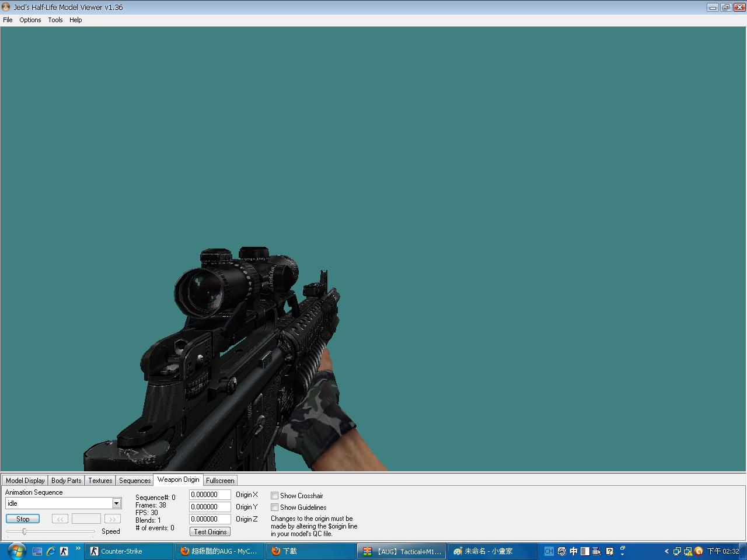Toggle the half/full-width shape icon in the language bar
747x560 pixels.
tap(585, 551)
